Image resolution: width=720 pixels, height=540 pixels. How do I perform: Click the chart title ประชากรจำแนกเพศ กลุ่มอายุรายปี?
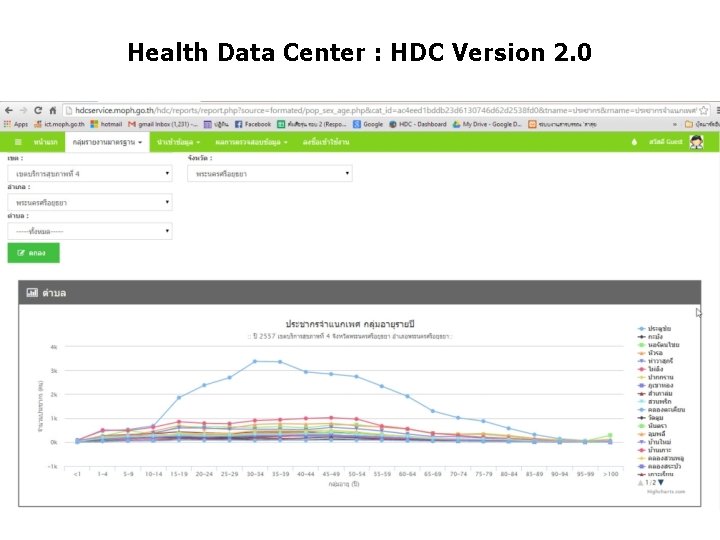click(350, 324)
